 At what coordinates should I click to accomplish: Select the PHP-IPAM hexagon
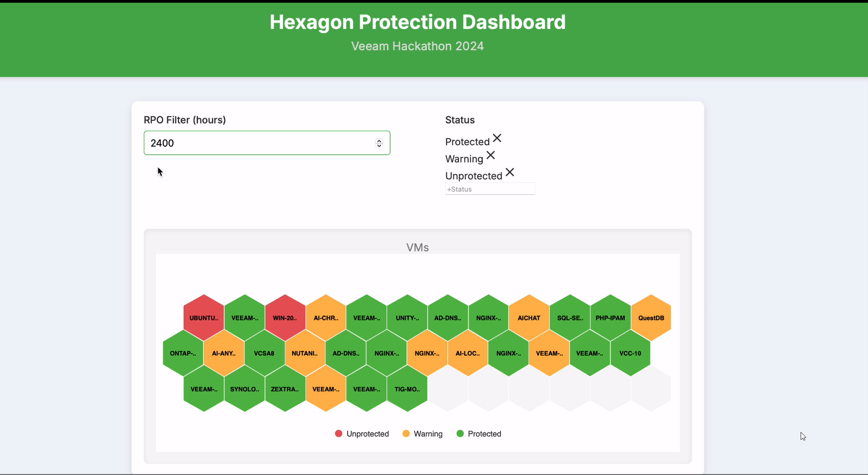pos(610,317)
